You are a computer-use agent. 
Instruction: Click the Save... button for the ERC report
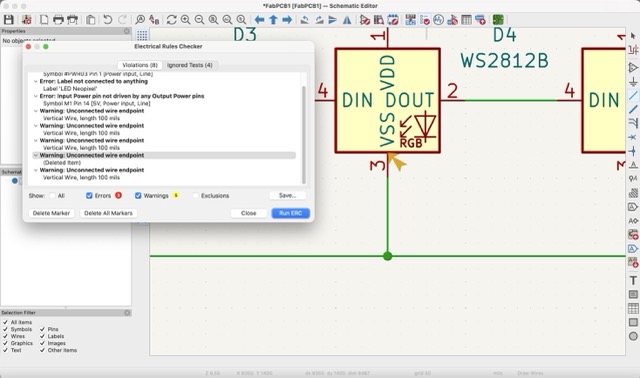tap(287, 196)
